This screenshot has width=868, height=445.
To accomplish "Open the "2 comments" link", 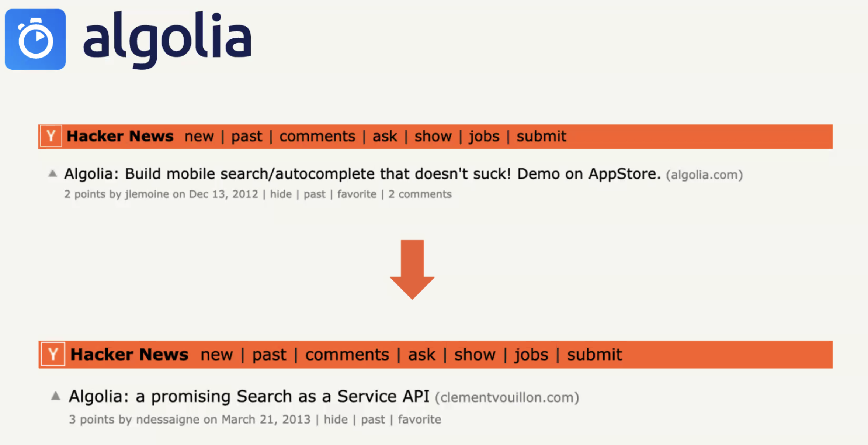I will click(420, 194).
